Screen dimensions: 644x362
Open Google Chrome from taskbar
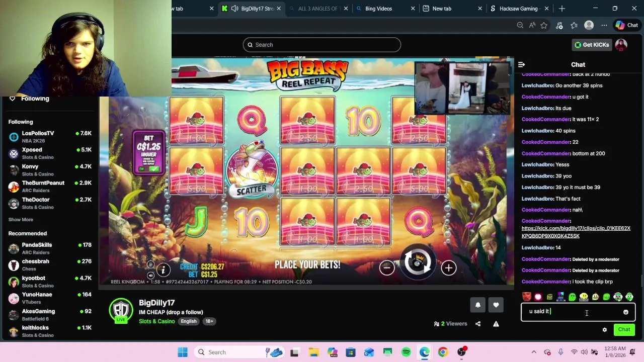pyautogui.click(x=443, y=352)
